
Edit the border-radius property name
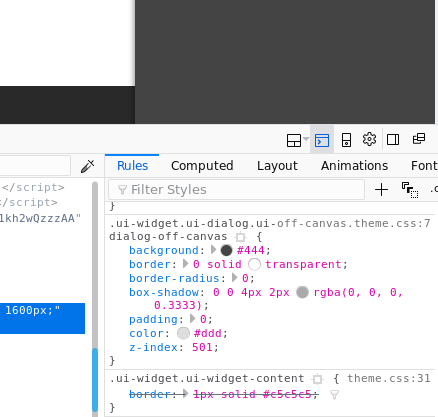point(174,278)
